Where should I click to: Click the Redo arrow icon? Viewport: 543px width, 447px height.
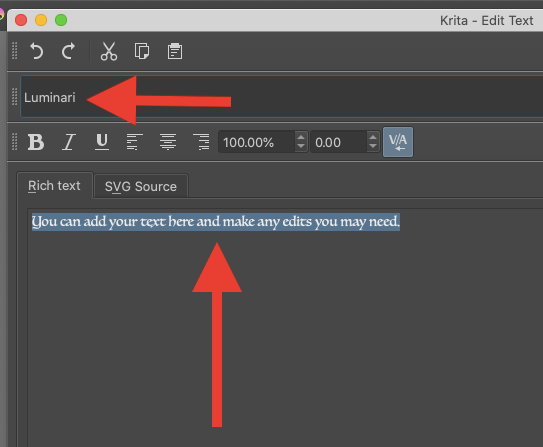tap(68, 51)
